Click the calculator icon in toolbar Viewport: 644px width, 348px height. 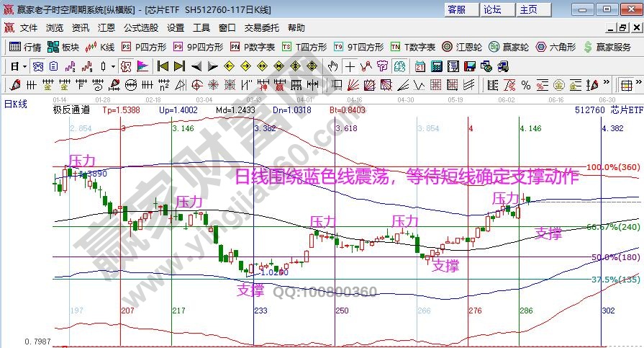pyautogui.click(x=435, y=66)
